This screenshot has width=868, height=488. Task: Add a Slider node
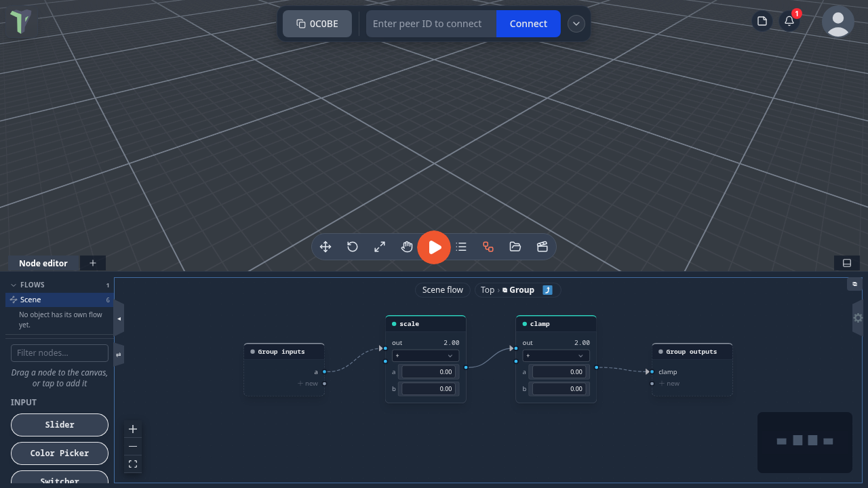tap(60, 425)
